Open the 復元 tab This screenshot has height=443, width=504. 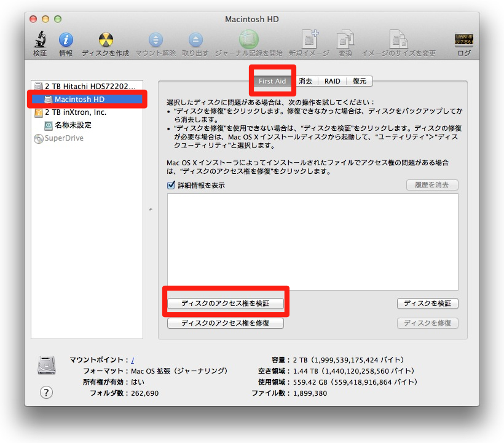tap(359, 81)
